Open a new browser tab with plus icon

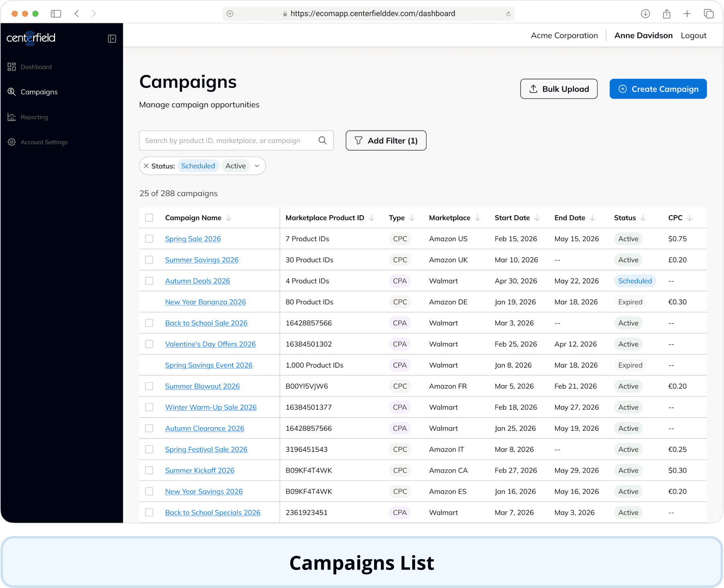[687, 14]
